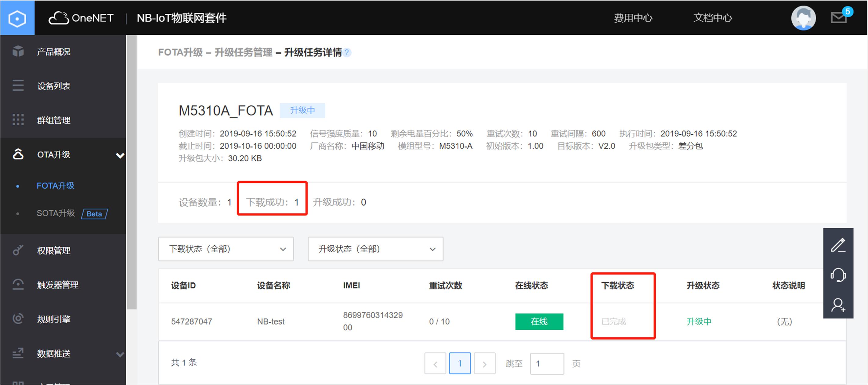Click the green 升级中 upgrade status cell
The height and width of the screenshot is (385, 868).
(x=699, y=321)
